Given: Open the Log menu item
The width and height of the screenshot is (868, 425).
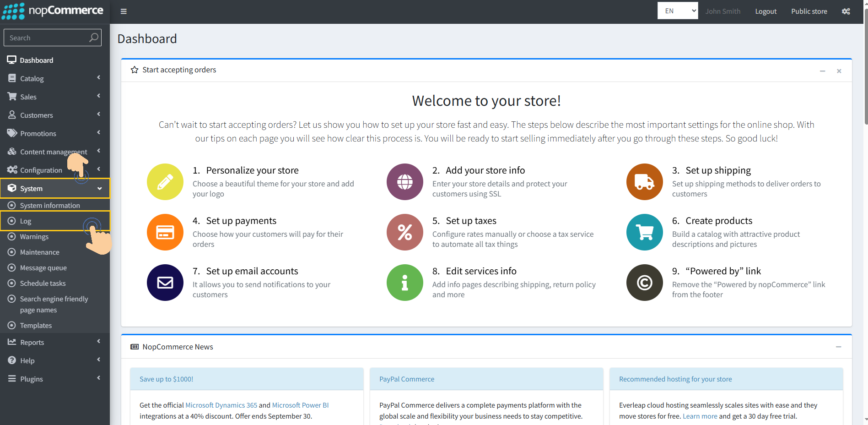Looking at the screenshot, I should click(26, 221).
